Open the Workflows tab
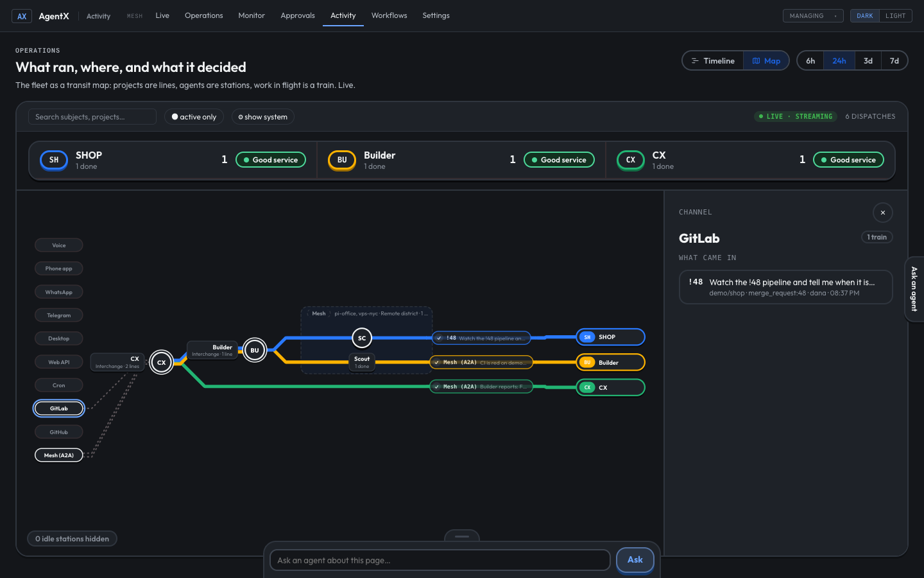924x578 pixels. [389, 15]
